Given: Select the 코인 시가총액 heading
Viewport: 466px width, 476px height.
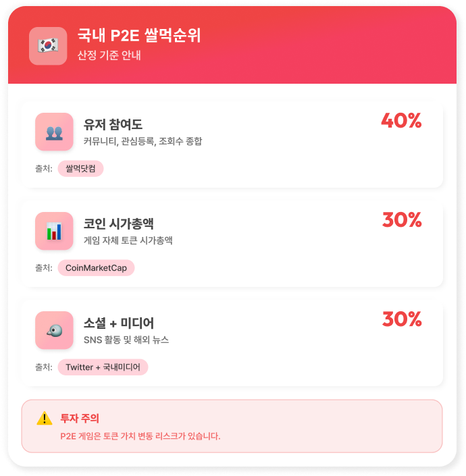Looking at the screenshot, I should click(119, 223).
